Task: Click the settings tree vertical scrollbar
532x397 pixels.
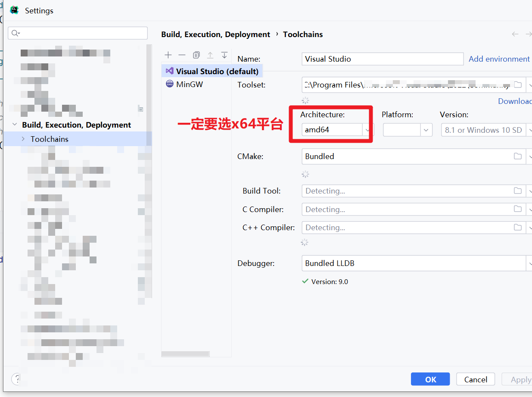Action: (x=149, y=172)
